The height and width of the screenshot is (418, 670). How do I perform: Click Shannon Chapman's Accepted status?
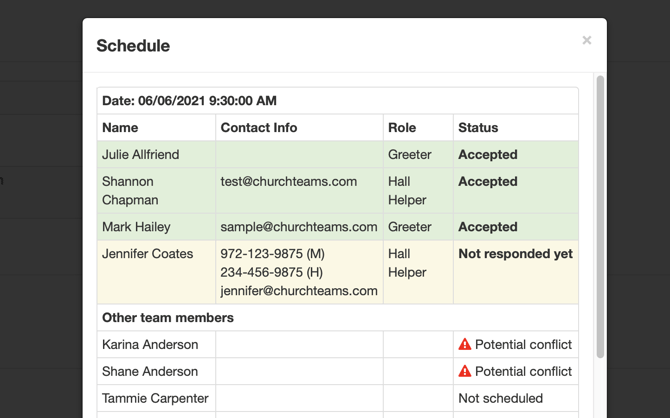488,182
